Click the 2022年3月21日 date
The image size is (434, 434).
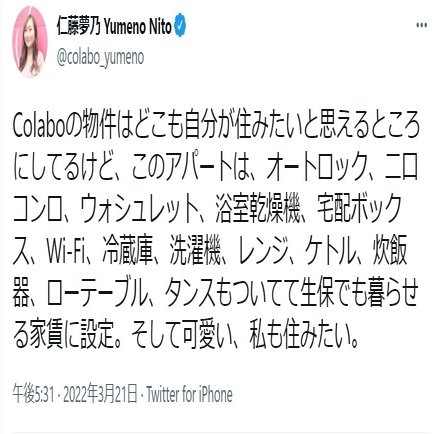[100, 394]
